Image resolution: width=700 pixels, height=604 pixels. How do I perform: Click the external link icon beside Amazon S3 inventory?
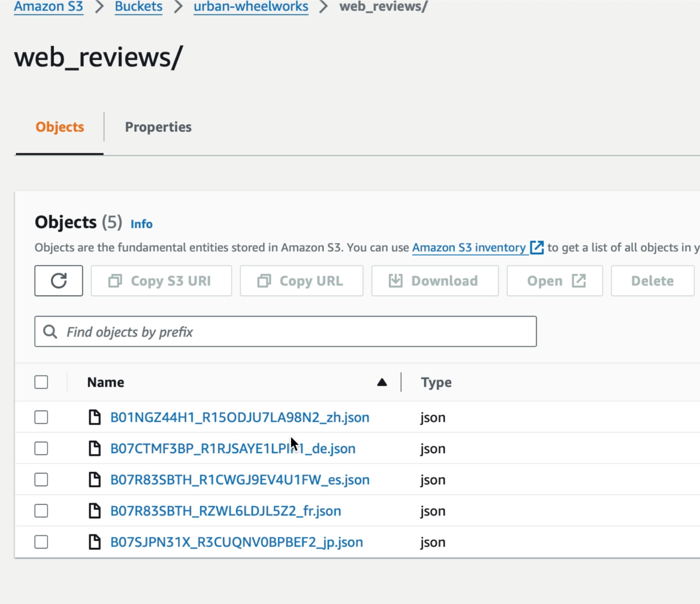click(537, 248)
